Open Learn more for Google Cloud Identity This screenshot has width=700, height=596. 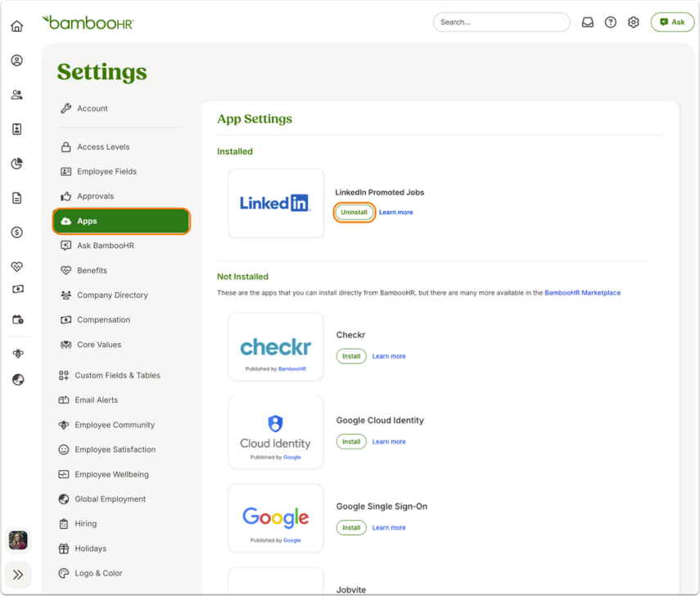coord(389,442)
